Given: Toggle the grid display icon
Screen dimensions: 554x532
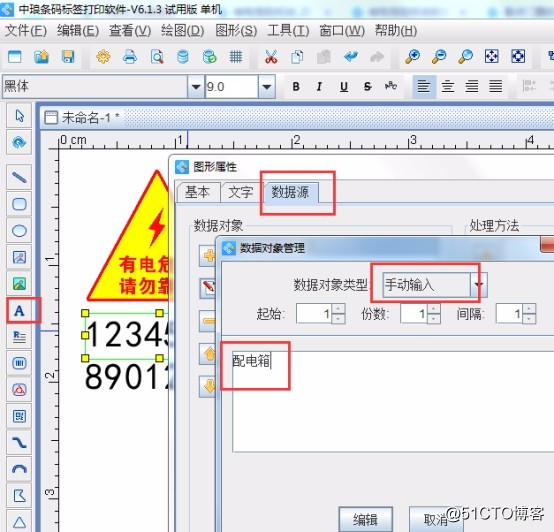Looking at the screenshot, I should point(236,57).
